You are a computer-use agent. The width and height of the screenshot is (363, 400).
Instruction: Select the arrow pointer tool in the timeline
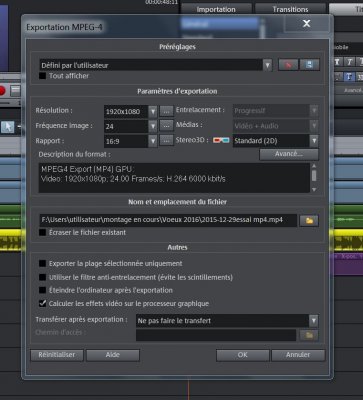pyautogui.click(x=8, y=127)
